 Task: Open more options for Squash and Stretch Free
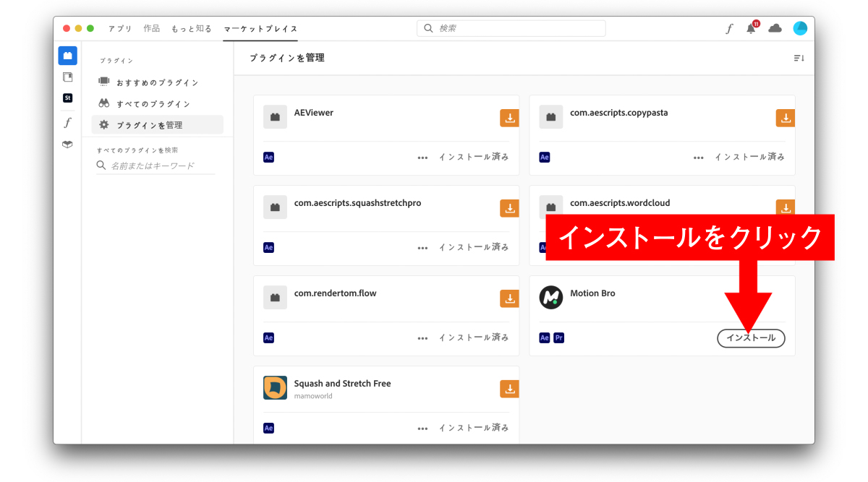pos(422,429)
